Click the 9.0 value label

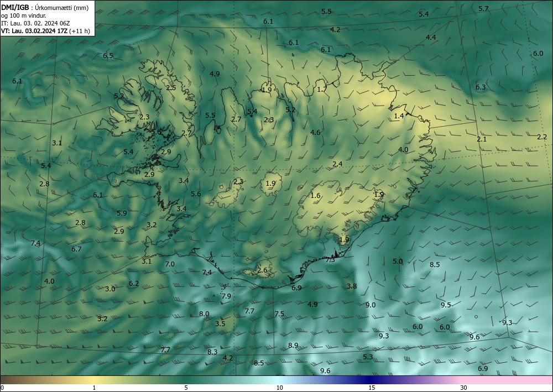click(x=371, y=305)
